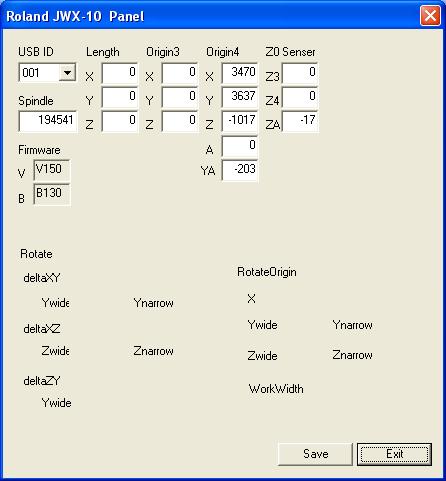This screenshot has width=446, height=481.
Task: Click the Origin4 Z field showing -1017
Action: [240, 121]
